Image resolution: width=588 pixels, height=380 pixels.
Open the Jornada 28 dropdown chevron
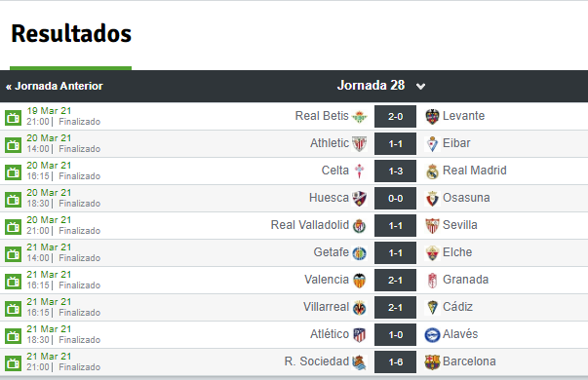(x=420, y=87)
